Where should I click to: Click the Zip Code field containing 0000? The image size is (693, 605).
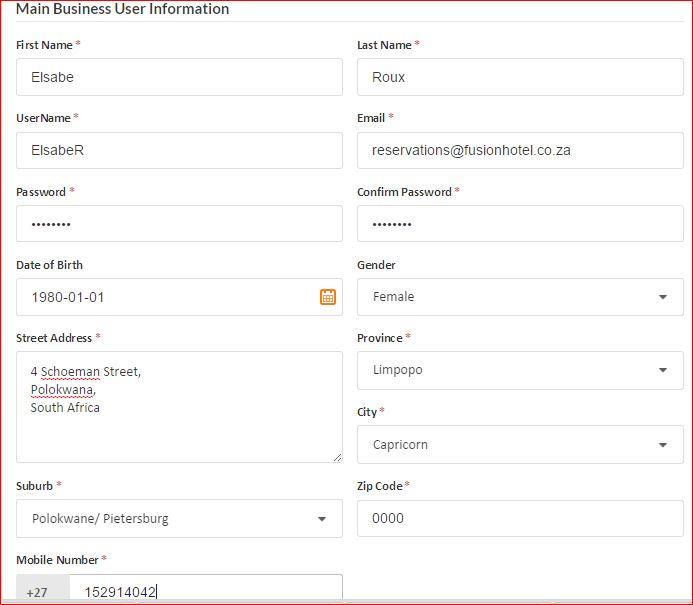point(519,519)
